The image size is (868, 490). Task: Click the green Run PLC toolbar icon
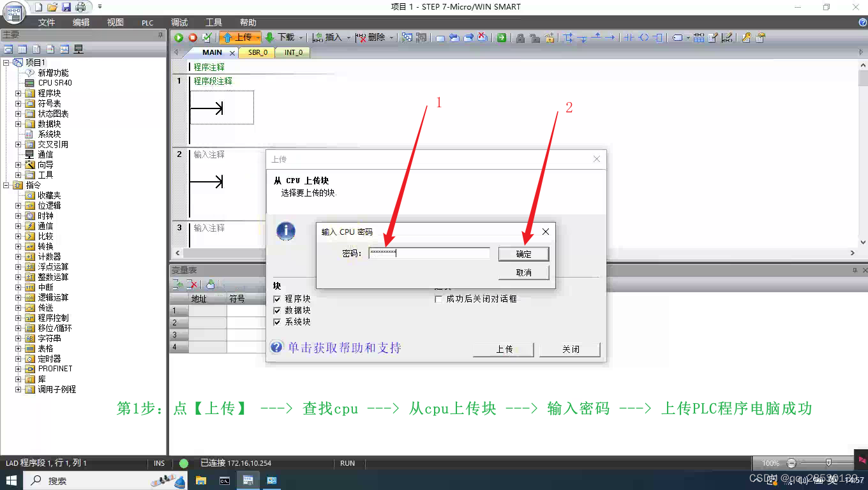pyautogui.click(x=179, y=38)
